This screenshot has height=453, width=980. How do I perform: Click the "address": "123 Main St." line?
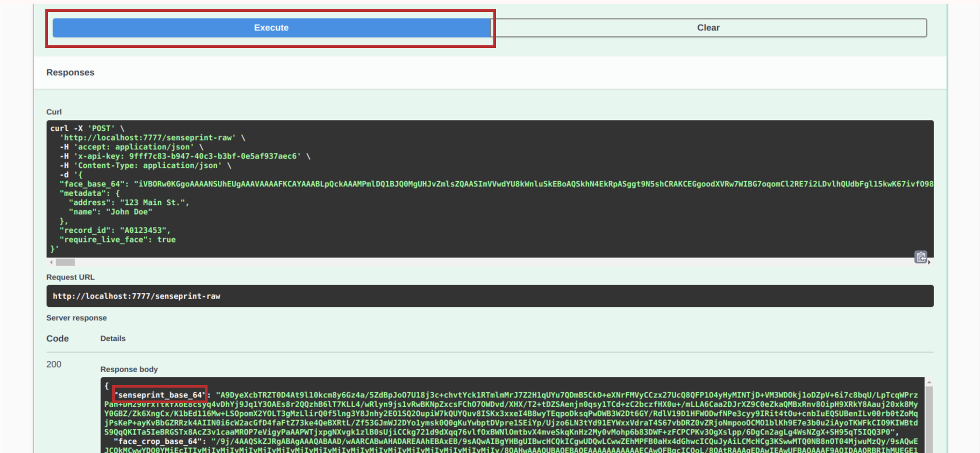(x=129, y=203)
